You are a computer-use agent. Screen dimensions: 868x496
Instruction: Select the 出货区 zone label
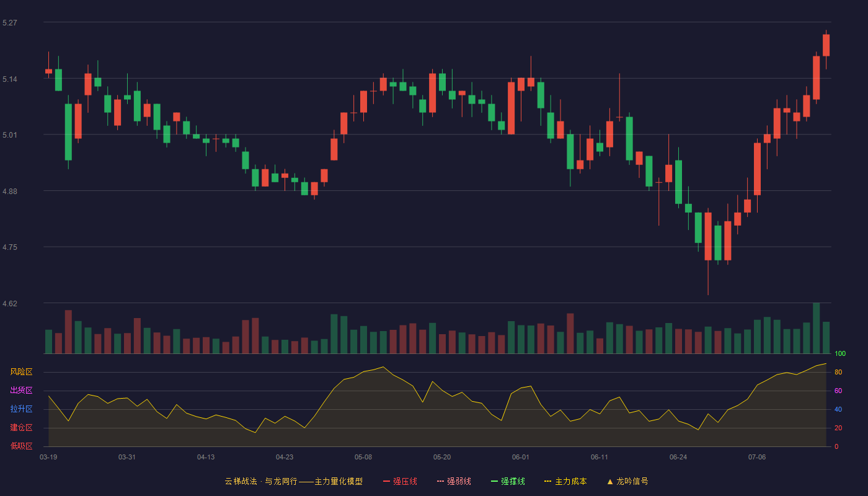(x=21, y=391)
